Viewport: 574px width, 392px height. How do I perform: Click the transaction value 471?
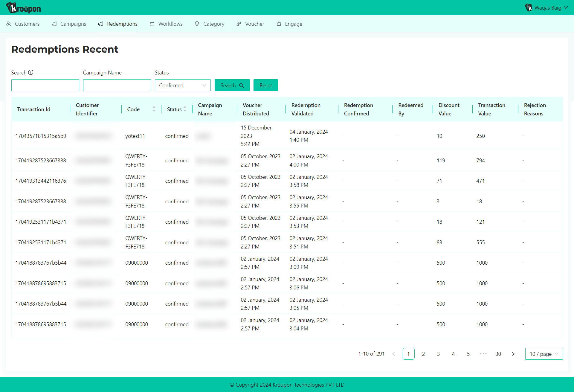click(x=480, y=181)
